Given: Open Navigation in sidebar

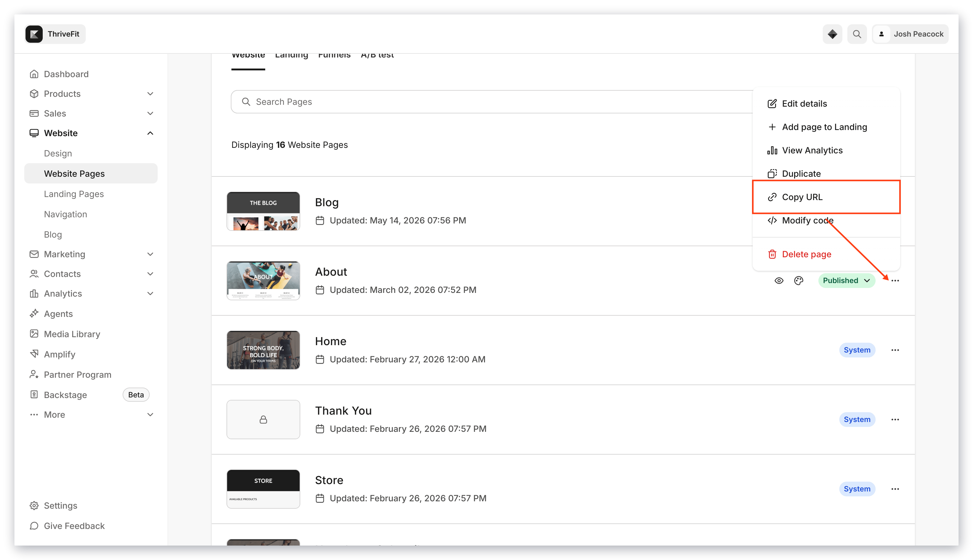Looking at the screenshot, I should coord(65,214).
